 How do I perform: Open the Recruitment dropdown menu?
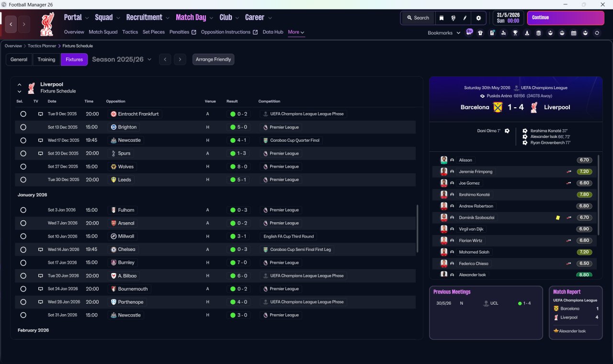148,18
